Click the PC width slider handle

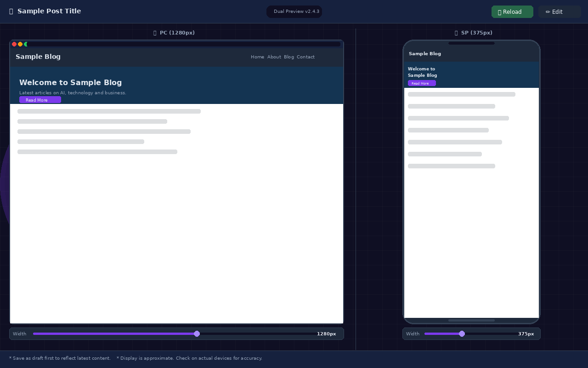coord(197,333)
